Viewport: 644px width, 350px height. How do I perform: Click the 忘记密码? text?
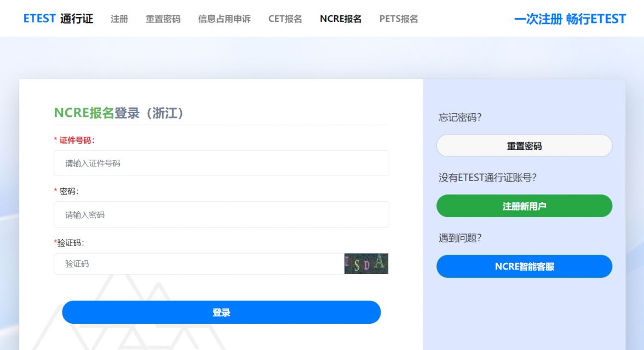point(460,118)
